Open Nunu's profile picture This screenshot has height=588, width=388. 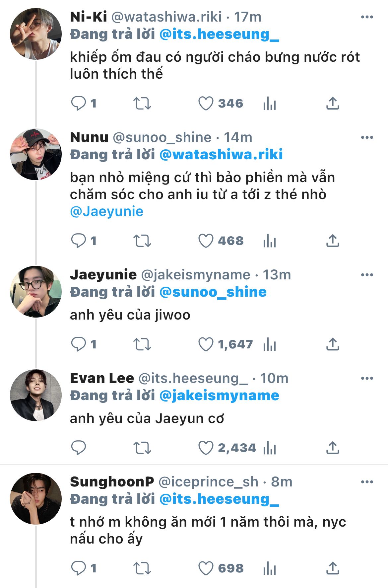pos(36,154)
